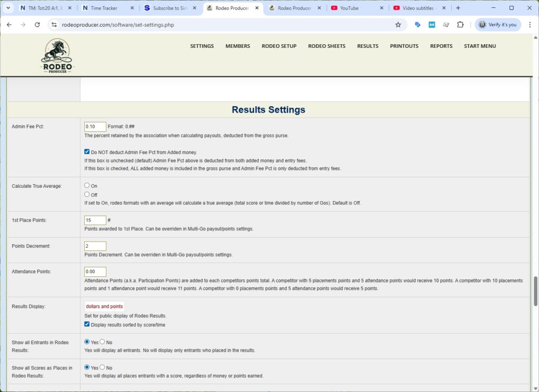539x392 pixels.
Task: Bookmark this page with the star icon
Action: pyautogui.click(x=398, y=24)
